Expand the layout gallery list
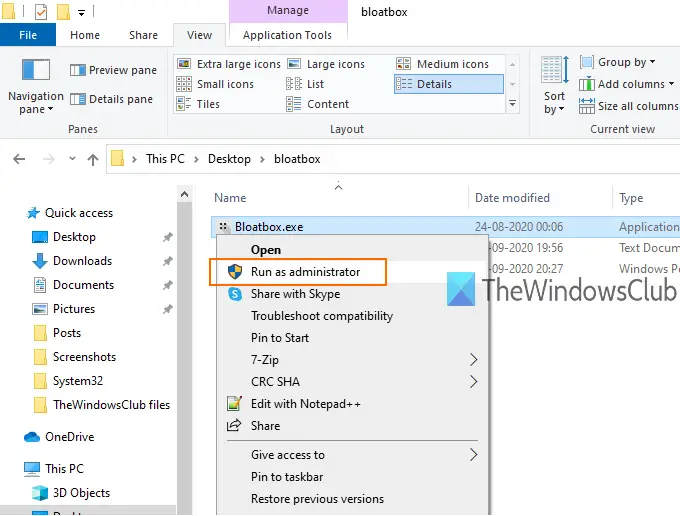This screenshot has height=516, width=680. click(x=512, y=104)
